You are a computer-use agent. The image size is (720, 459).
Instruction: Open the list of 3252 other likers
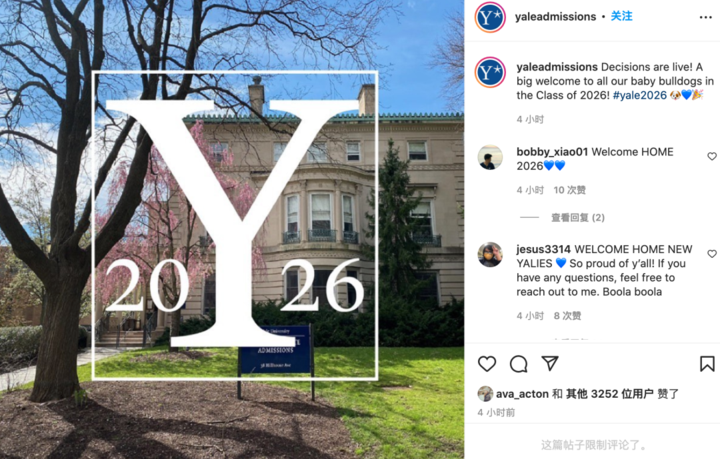(609, 394)
